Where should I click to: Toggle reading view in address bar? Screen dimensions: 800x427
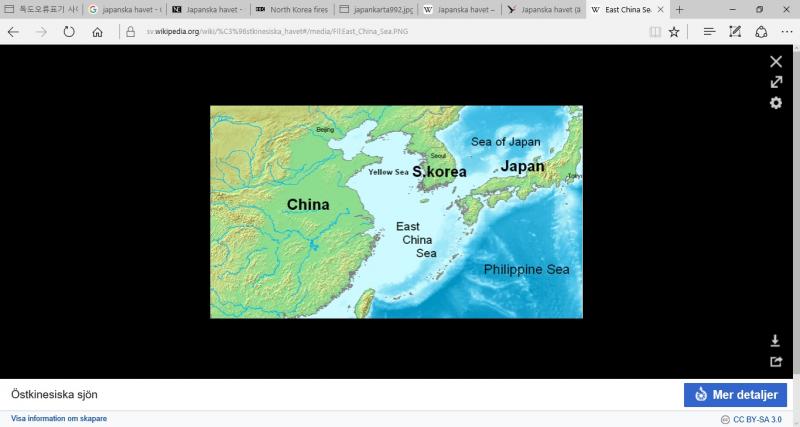tap(654, 32)
